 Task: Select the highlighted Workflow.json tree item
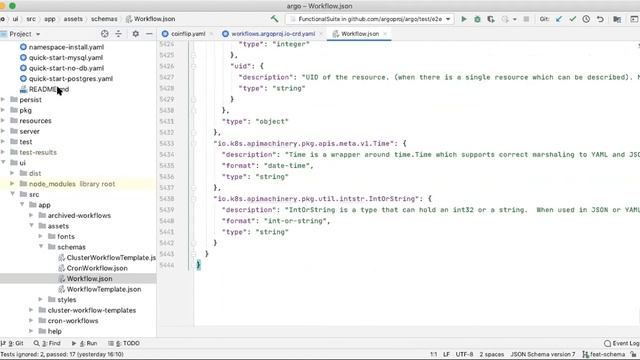(78, 278)
